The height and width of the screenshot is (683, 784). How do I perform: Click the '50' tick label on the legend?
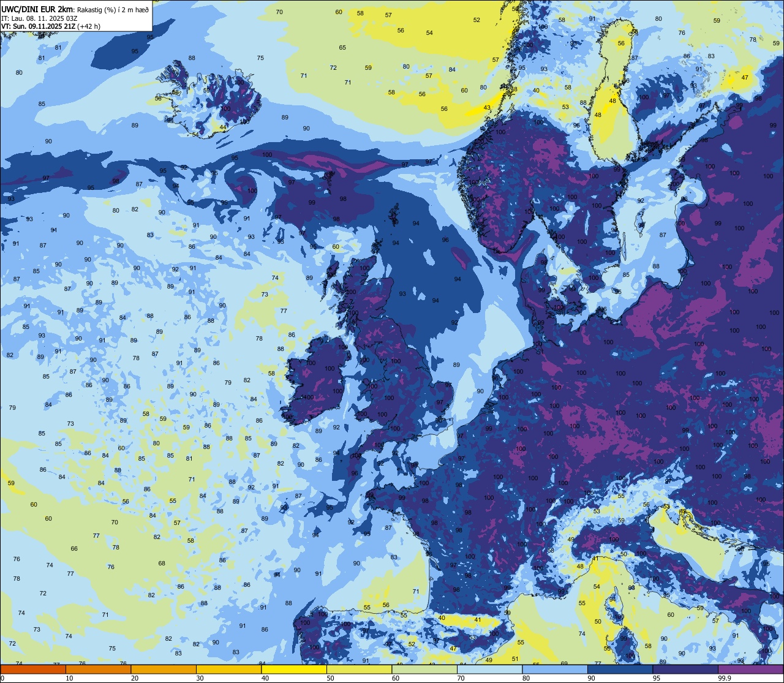tap(330, 678)
